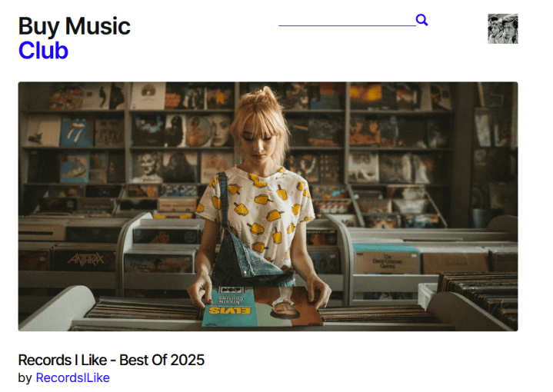Image resolution: width=553 pixels, height=392 pixels.
Task: Select the Records I Like - Best Of 2025 title
Action: (x=111, y=360)
